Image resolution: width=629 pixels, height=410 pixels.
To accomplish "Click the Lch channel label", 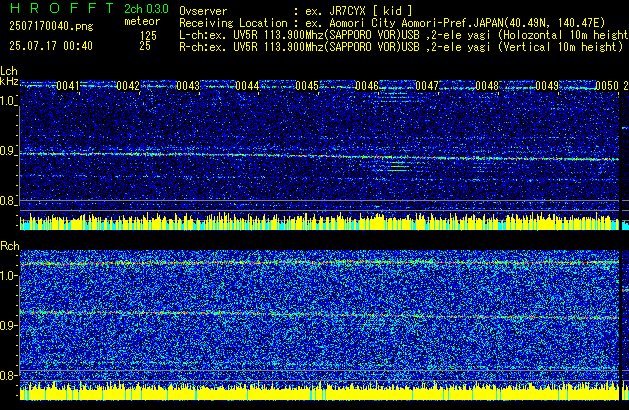I will pos(9,71).
